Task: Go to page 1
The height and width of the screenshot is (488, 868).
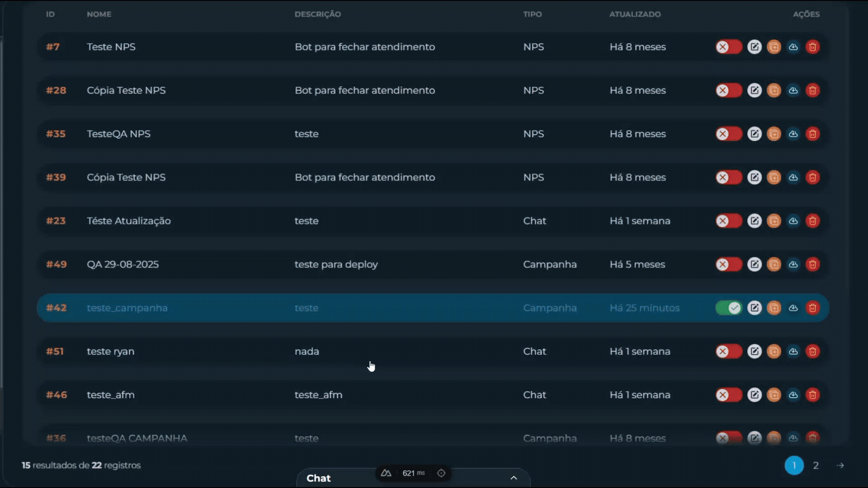Action: (794, 465)
